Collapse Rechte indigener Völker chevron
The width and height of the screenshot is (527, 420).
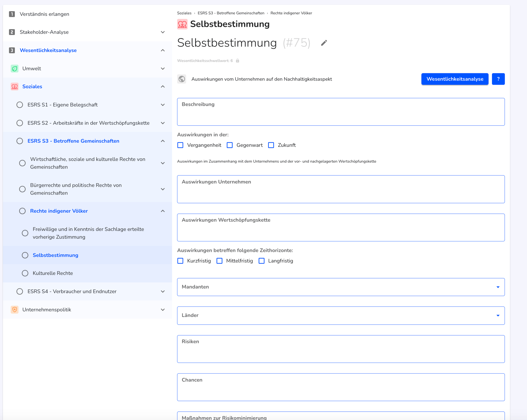pos(163,211)
